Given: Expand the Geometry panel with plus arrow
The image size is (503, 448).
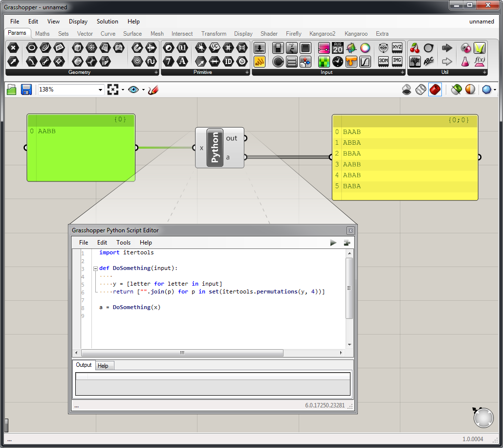Looking at the screenshot, I should pyautogui.click(x=156, y=72).
